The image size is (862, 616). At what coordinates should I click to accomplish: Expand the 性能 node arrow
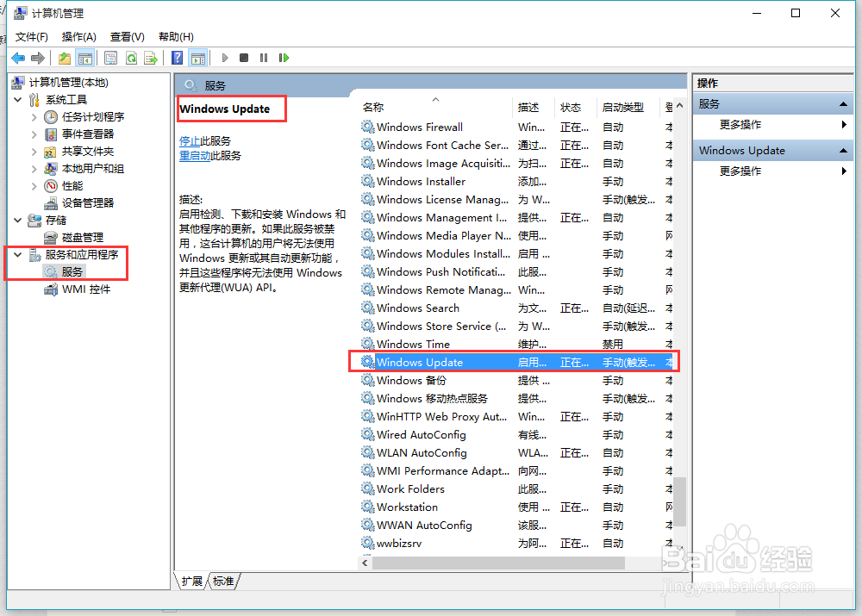[34, 186]
